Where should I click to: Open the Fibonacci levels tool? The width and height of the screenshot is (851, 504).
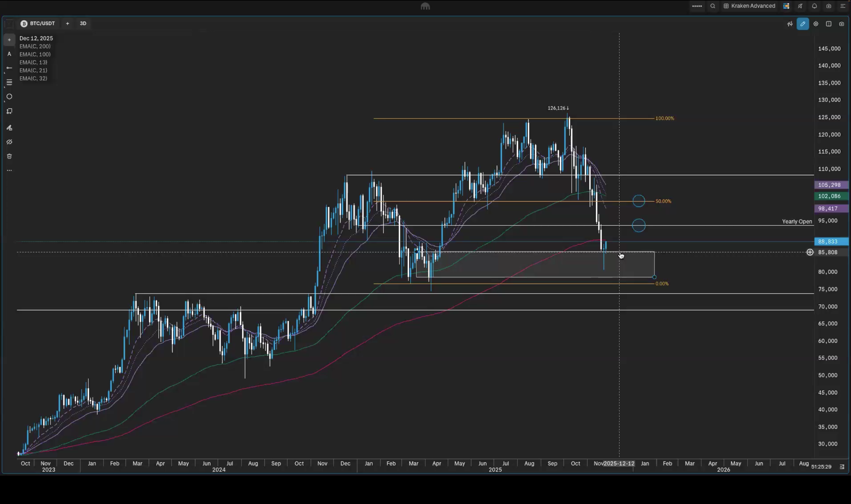(9, 82)
